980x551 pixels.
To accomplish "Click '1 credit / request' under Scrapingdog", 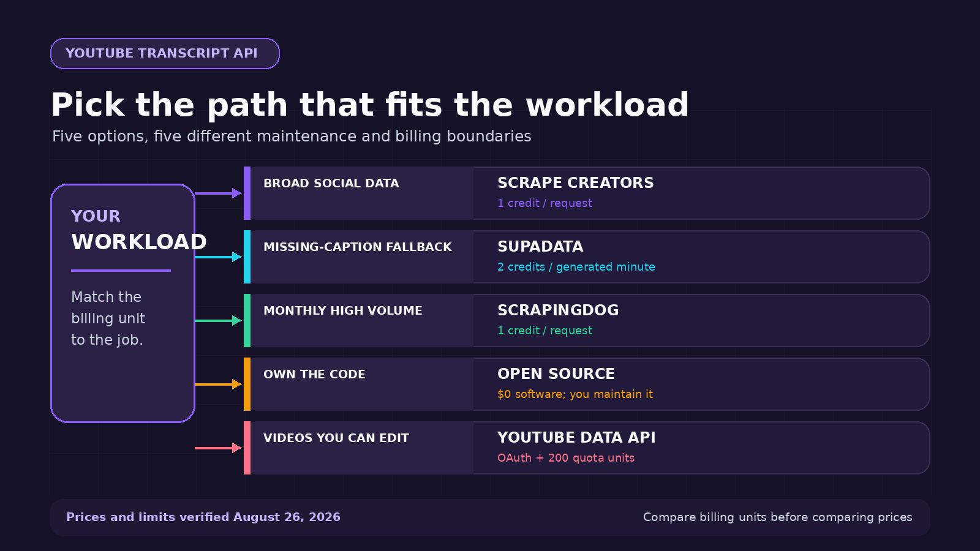I will [545, 331].
